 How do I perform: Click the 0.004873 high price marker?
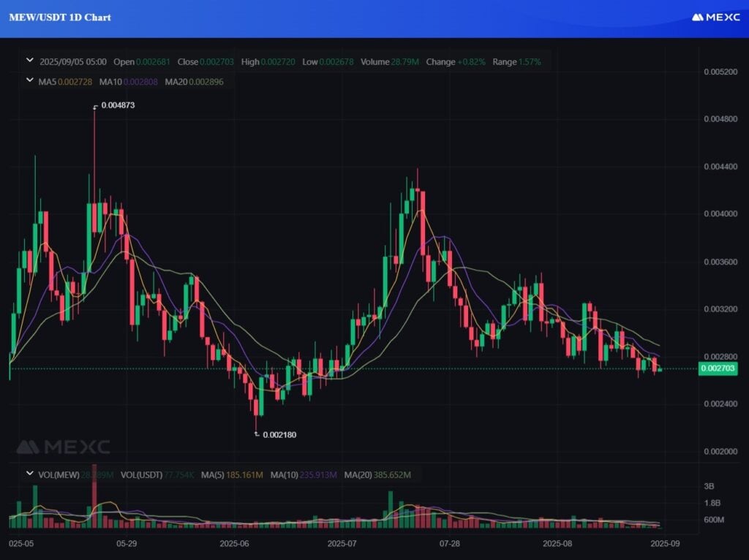[118, 105]
